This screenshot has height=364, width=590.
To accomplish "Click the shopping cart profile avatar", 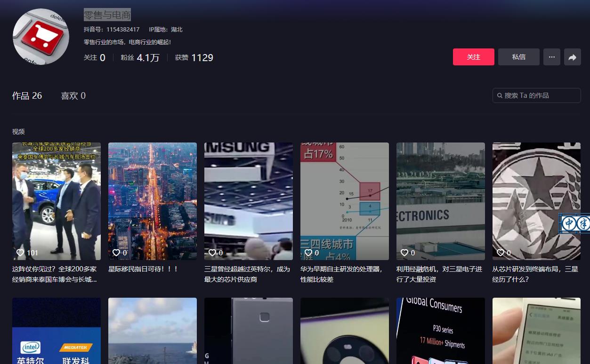I will pyautogui.click(x=41, y=37).
